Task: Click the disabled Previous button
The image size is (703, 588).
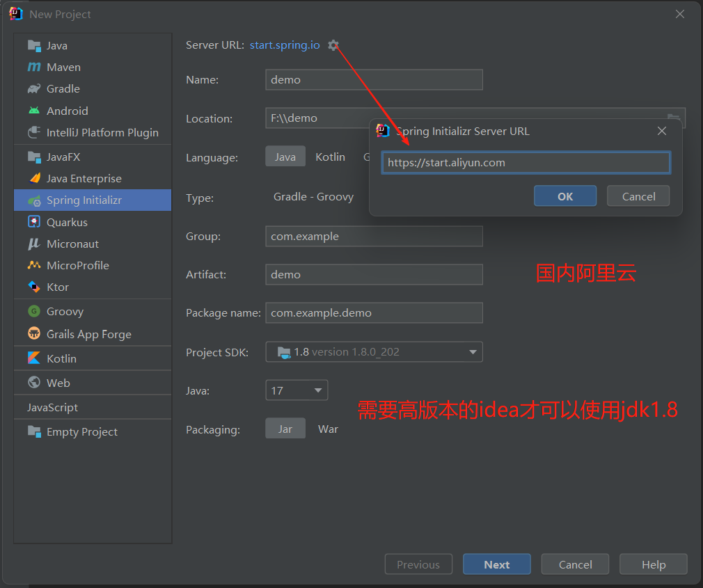Action: click(x=418, y=564)
